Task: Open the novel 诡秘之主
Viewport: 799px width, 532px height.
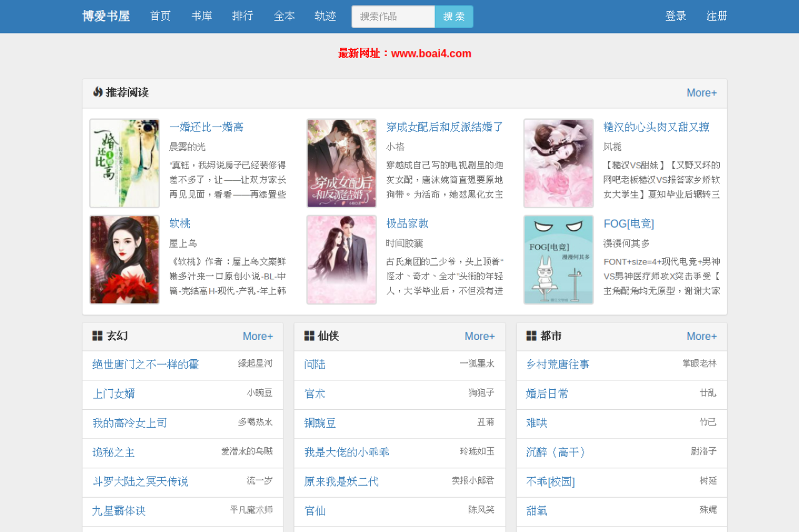Action: 114,453
